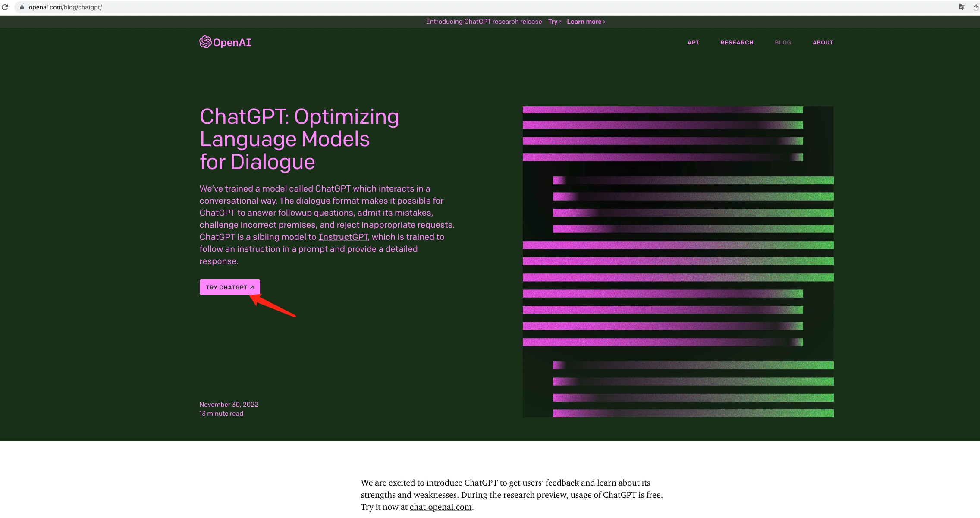Select the Blog nav item
This screenshot has height=518, width=980.
782,42
